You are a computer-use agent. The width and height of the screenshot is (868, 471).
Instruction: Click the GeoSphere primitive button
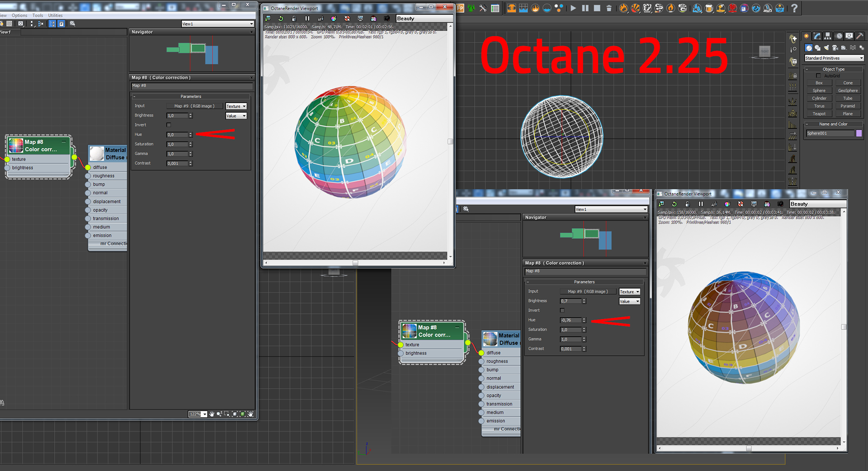(x=848, y=90)
